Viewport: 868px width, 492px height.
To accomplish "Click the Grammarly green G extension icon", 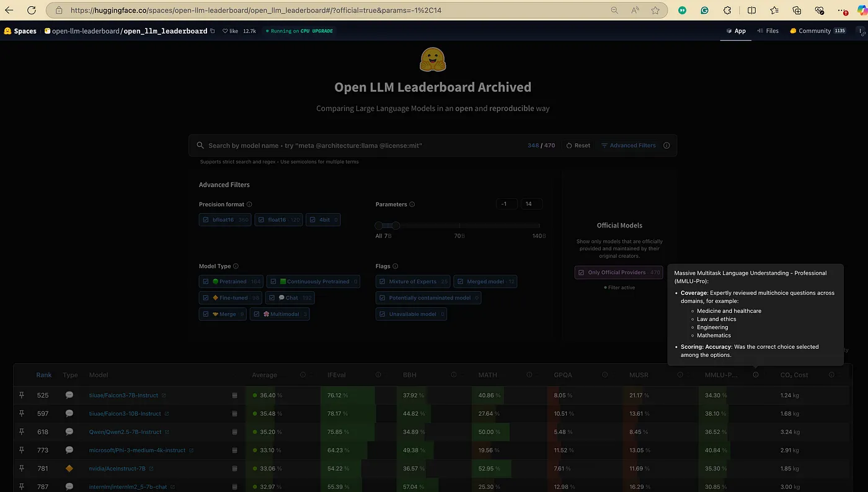I will 705,11.
